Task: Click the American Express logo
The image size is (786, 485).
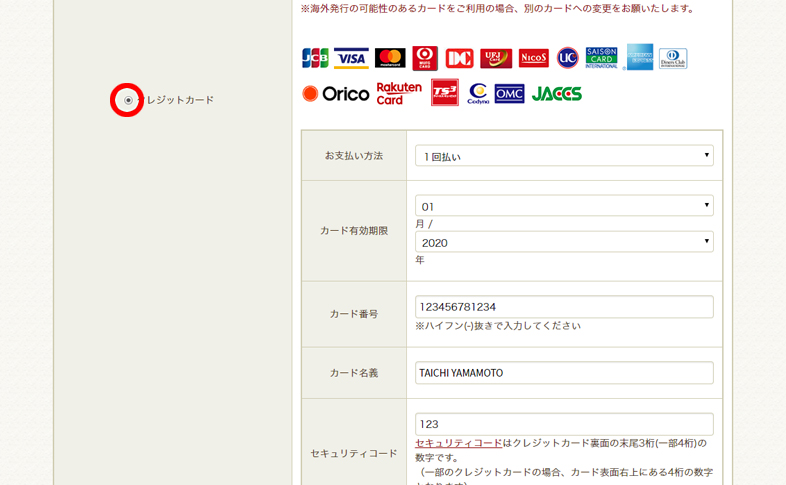Action: (640, 57)
